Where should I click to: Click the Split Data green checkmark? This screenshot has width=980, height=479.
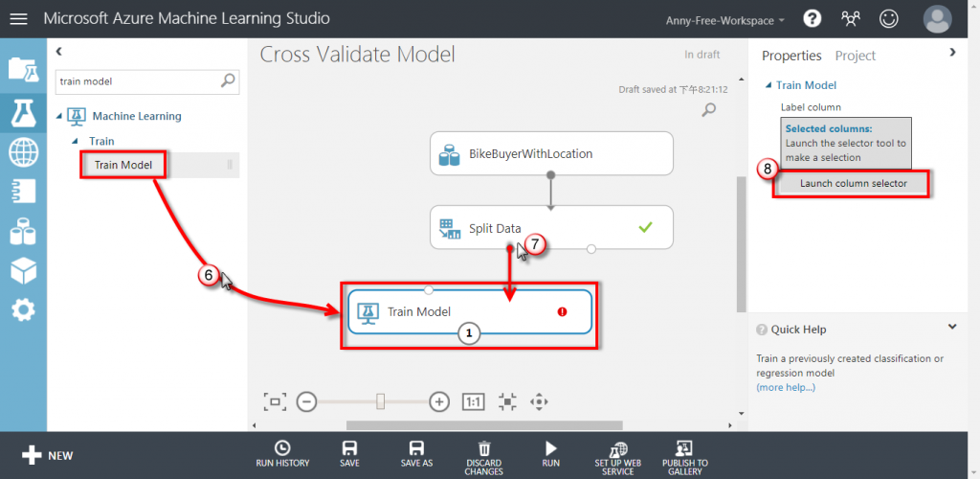(646, 228)
